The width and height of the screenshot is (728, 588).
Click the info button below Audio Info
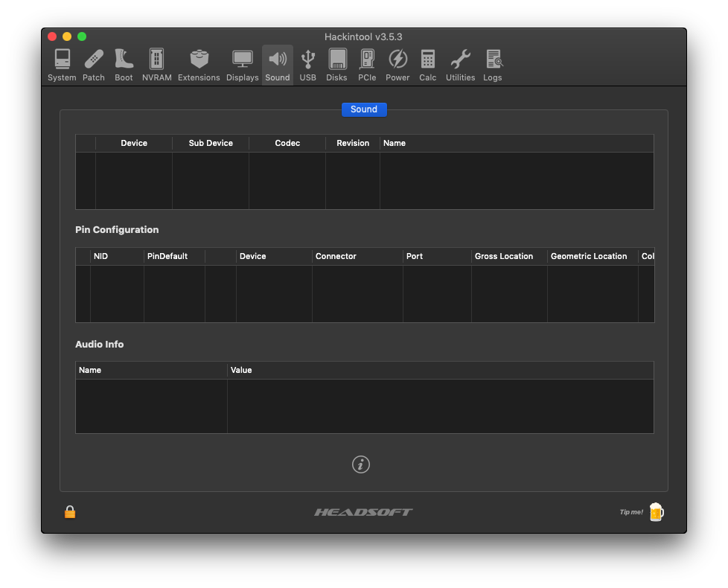tap(361, 464)
